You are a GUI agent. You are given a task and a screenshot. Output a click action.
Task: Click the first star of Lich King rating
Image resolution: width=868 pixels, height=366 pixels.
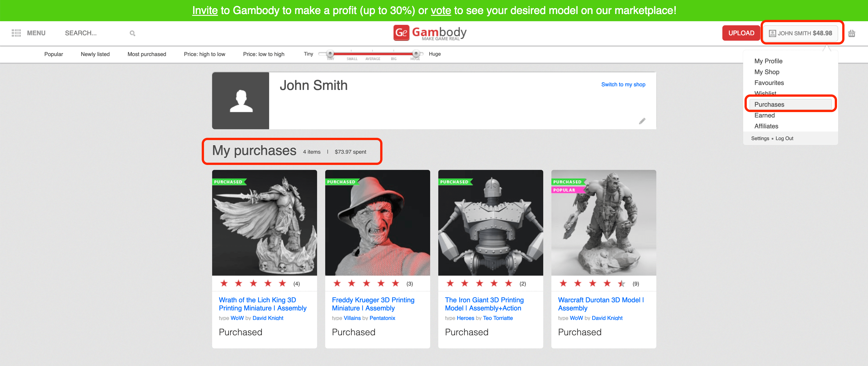click(x=224, y=284)
